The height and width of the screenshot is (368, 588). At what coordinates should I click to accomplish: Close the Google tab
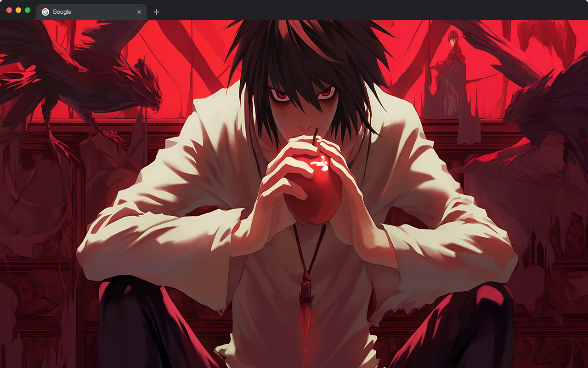point(139,12)
